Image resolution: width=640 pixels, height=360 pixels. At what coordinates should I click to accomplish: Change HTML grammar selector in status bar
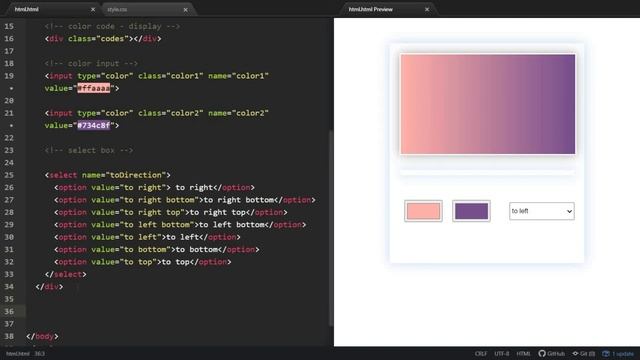coord(523,353)
